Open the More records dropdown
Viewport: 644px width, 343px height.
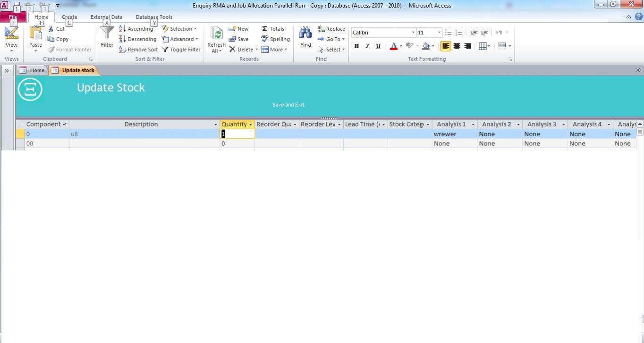tap(274, 50)
